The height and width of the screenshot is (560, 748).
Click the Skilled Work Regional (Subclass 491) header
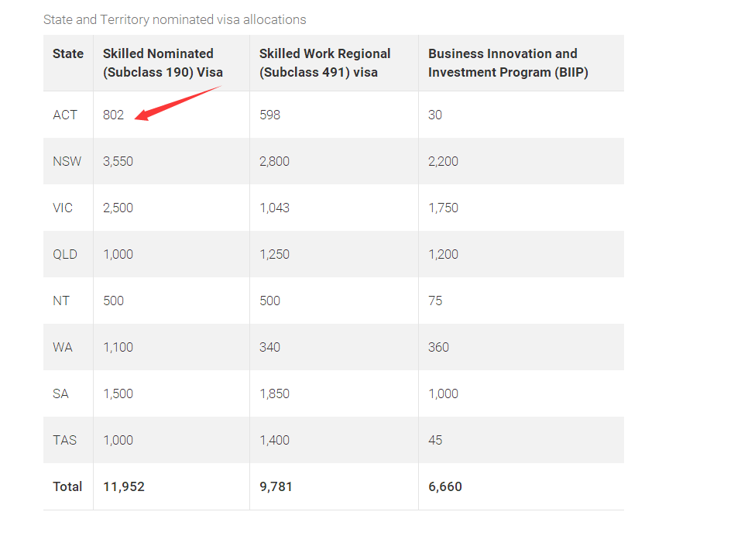point(324,63)
